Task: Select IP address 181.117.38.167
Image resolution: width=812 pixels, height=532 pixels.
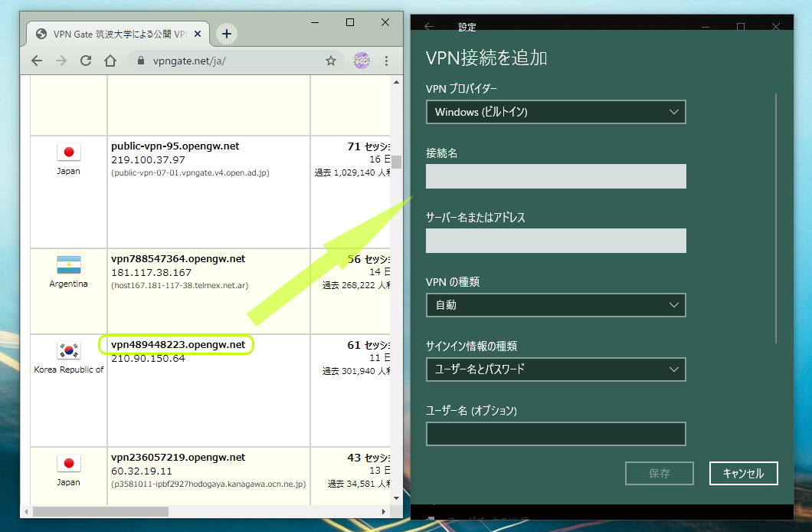Action: click(x=151, y=272)
